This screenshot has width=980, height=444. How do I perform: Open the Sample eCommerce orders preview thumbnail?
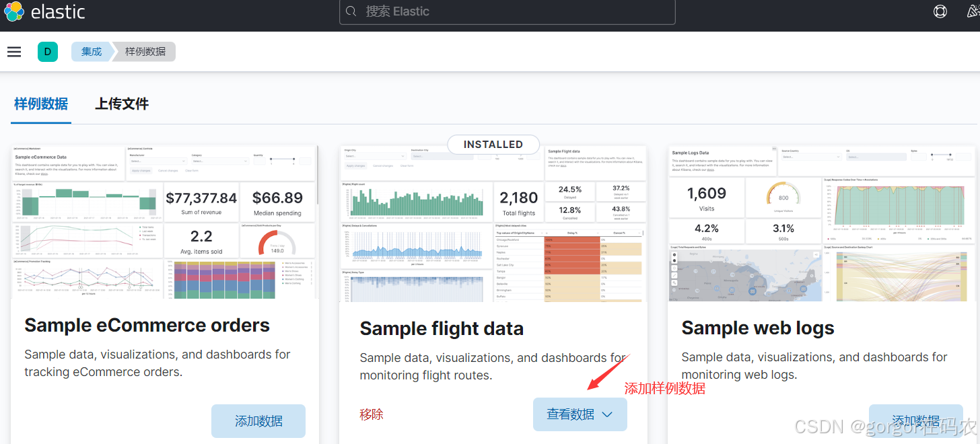point(165,223)
